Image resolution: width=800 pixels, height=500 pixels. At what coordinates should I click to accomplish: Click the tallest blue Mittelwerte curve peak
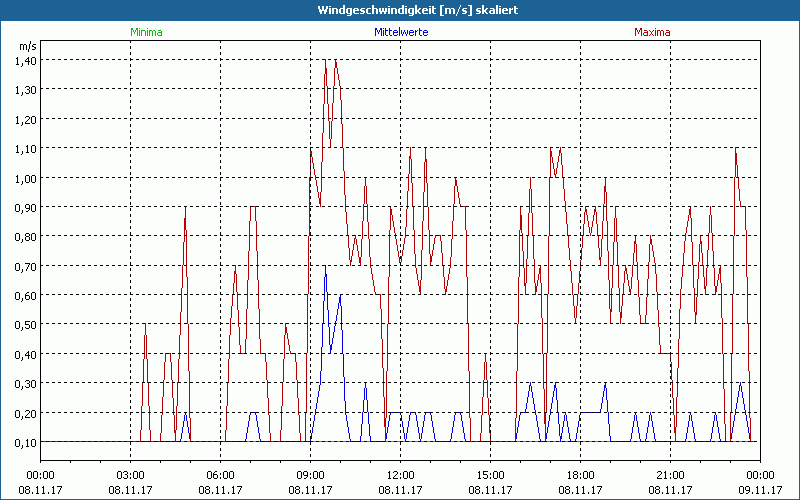tap(325, 267)
